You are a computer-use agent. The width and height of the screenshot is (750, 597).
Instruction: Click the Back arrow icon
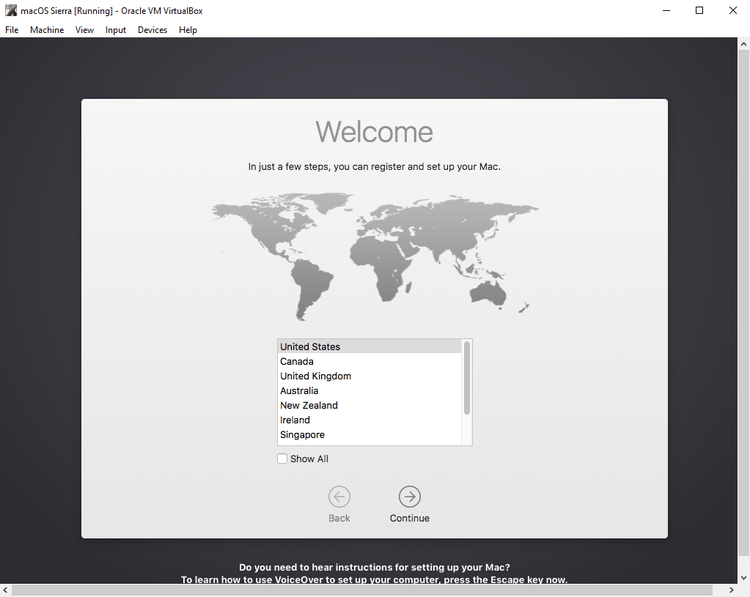click(x=339, y=497)
